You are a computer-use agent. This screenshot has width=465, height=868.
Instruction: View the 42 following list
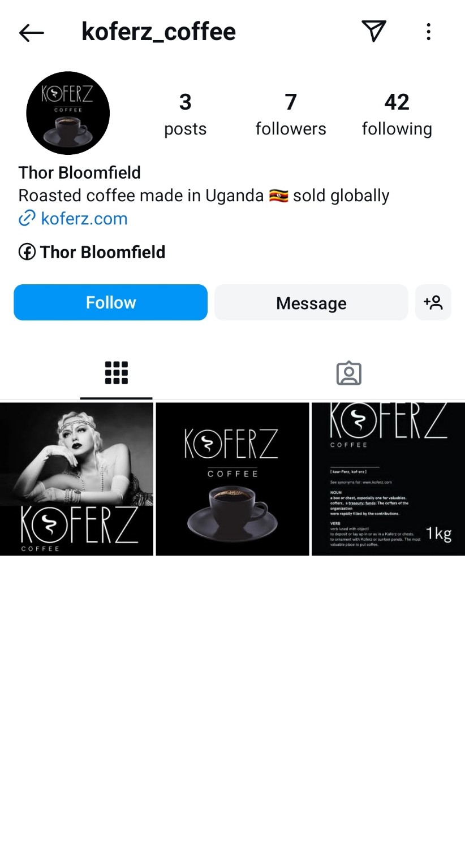coord(397,115)
